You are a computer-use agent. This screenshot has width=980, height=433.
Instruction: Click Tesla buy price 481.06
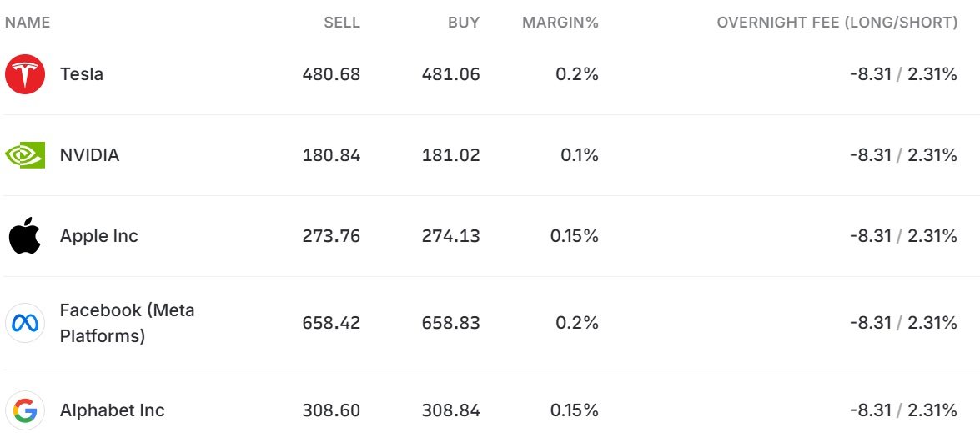pos(450,74)
